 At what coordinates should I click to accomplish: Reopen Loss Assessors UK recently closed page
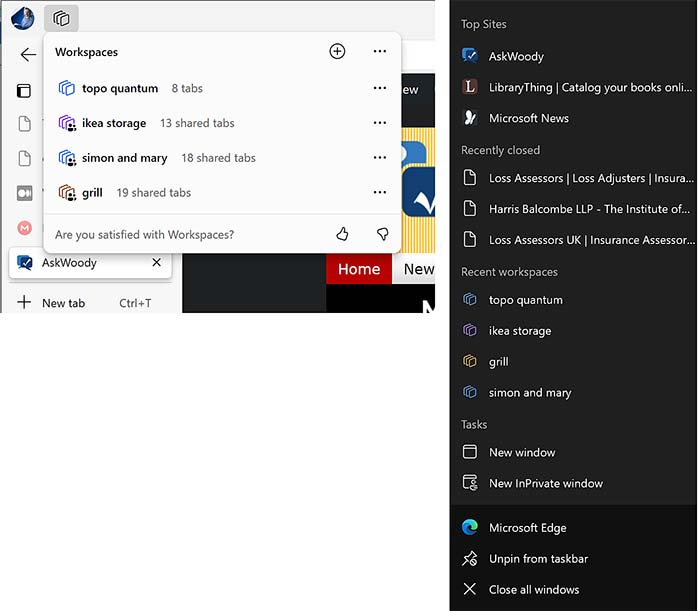point(573,240)
